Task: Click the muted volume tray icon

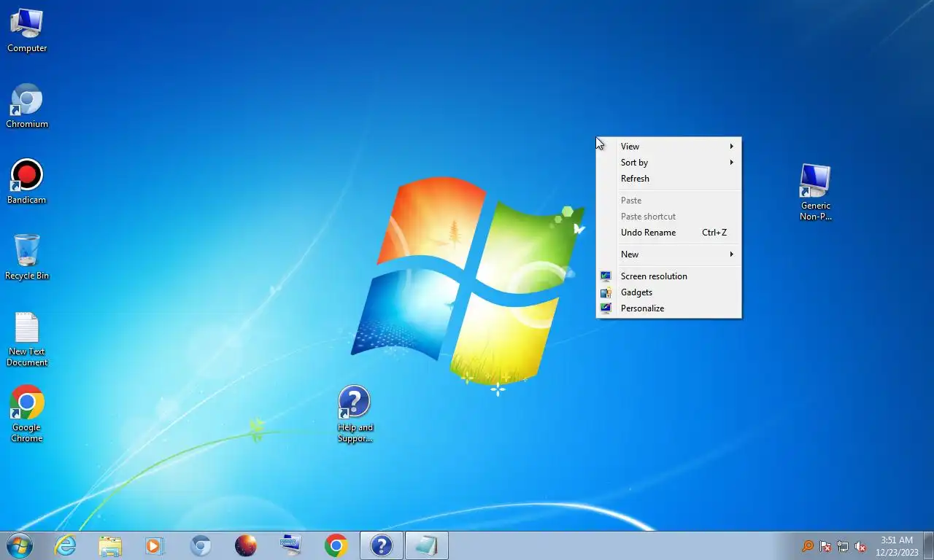Action: [x=860, y=546]
